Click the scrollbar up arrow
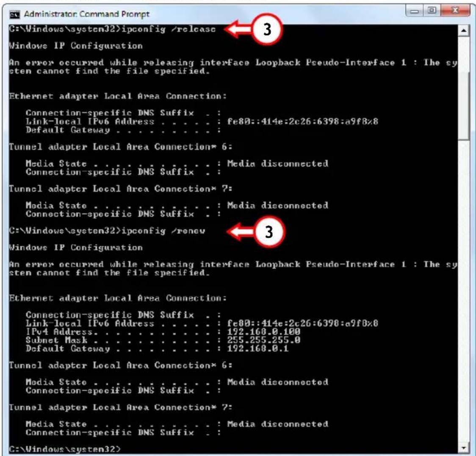The height and width of the screenshot is (456, 476). click(464, 30)
